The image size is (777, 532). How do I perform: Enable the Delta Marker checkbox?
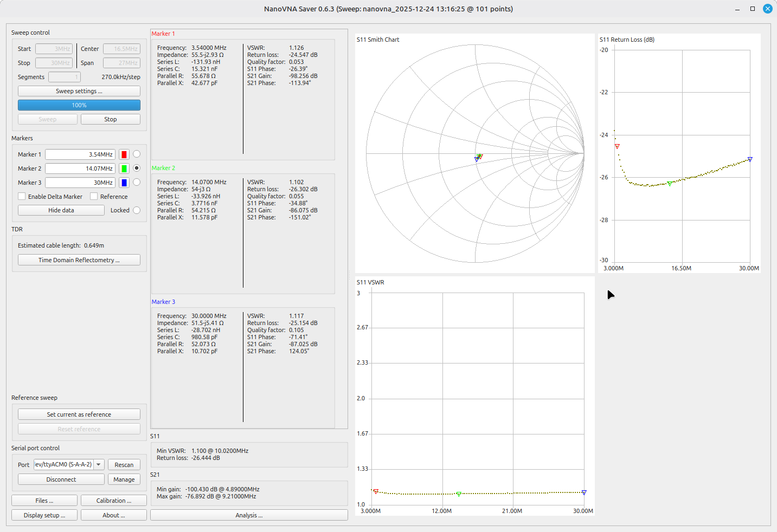[22, 197]
